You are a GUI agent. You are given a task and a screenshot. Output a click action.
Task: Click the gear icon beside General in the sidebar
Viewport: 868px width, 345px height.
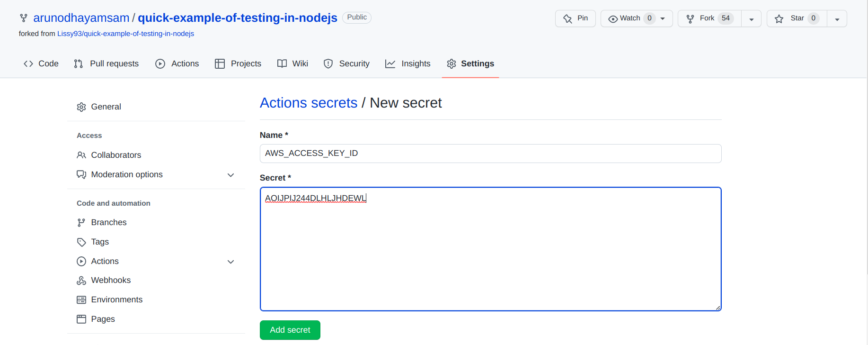tap(81, 107)
